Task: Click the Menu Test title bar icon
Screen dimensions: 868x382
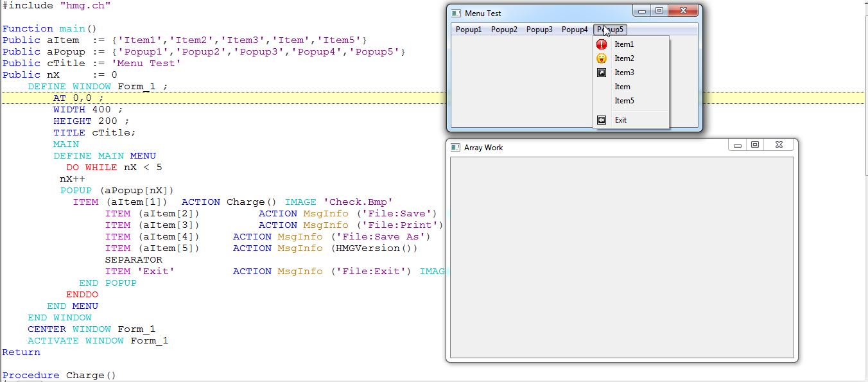Action: [456, 13]
